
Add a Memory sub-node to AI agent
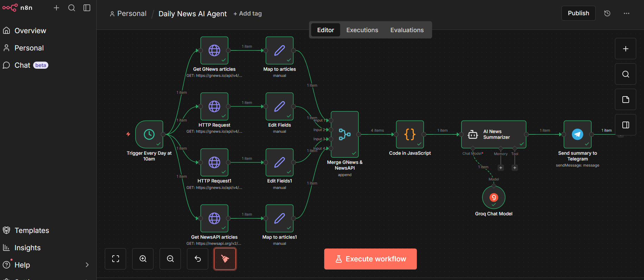pos(501,168)
